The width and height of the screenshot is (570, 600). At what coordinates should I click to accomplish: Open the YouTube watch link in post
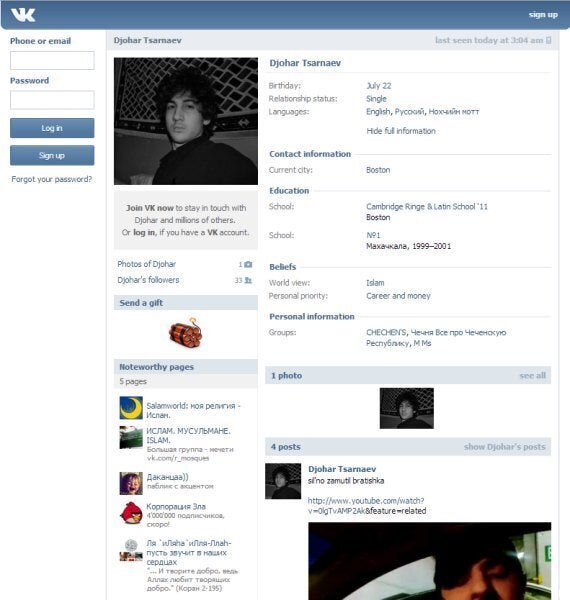[366, 506]
